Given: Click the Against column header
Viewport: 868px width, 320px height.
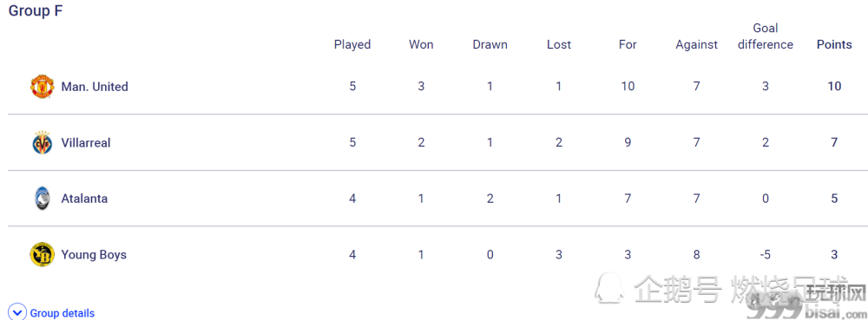Looking at the screenshot, I should (696, 45).
